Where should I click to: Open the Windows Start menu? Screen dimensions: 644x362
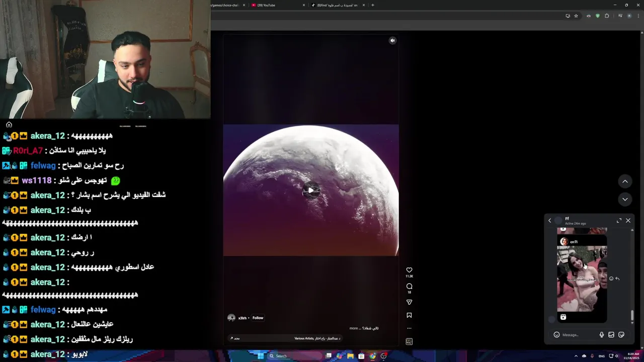point(261,356)
